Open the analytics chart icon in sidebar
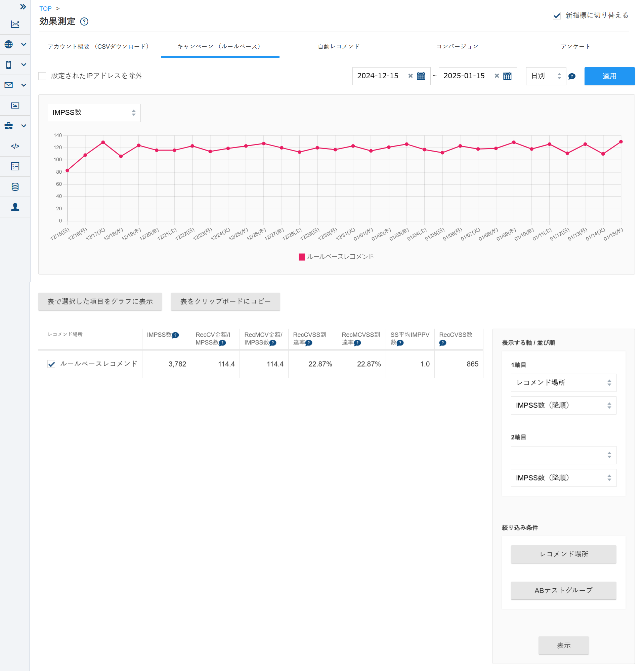The height and width of the screenshot is (671, 644). tap(15, 24)
